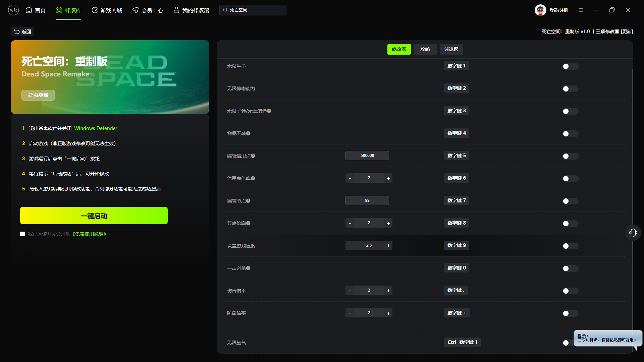Check the 我已阅读并充分理解 disclaimer checkbox

point(22,234)
